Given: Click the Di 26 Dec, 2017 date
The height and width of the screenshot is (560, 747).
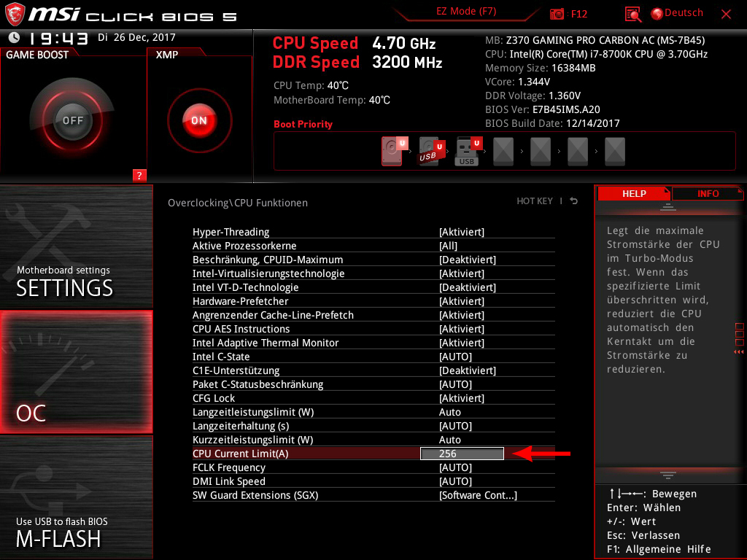Looking at the screenshot, I should [x=136, y=37].
